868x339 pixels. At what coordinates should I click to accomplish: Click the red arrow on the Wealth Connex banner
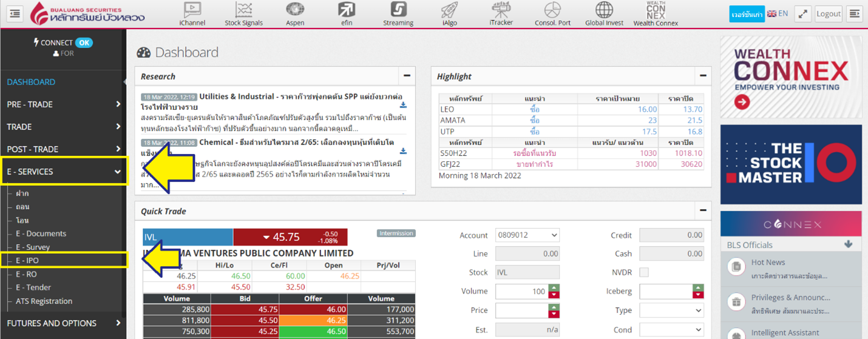click(x=742, y=102)
